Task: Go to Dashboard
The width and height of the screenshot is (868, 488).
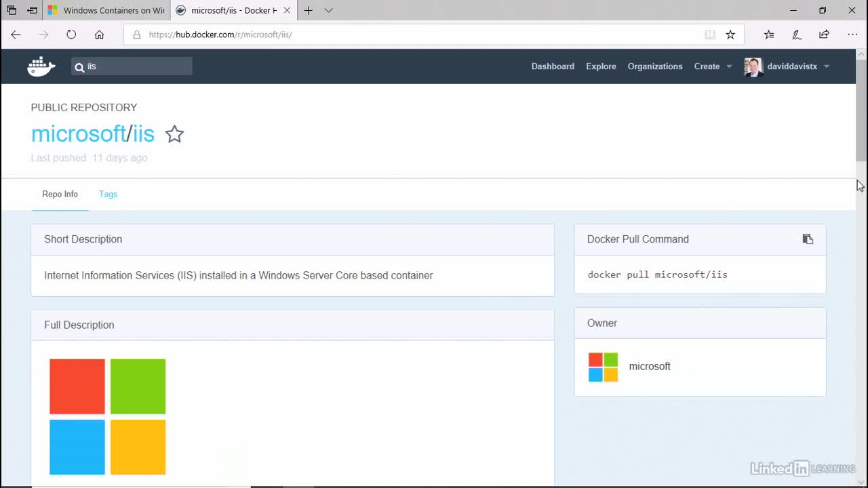Action: point(553,66)
